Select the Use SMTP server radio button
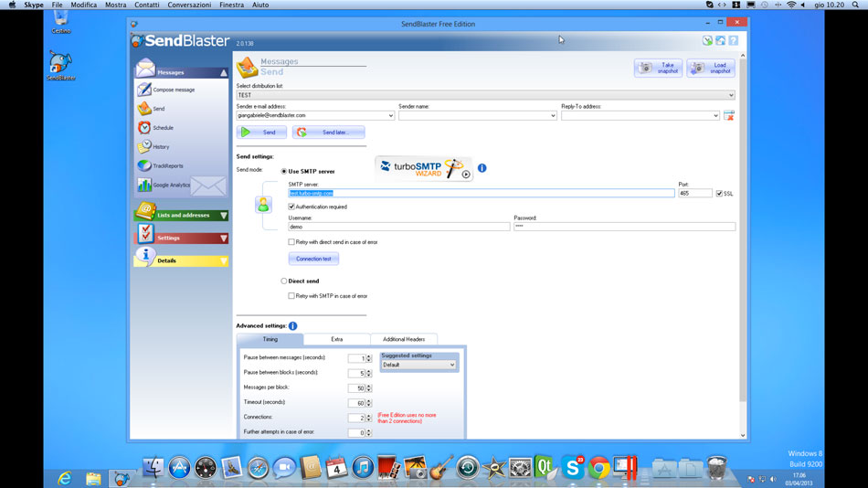This screenshot has height=488, width=868. 284,171
